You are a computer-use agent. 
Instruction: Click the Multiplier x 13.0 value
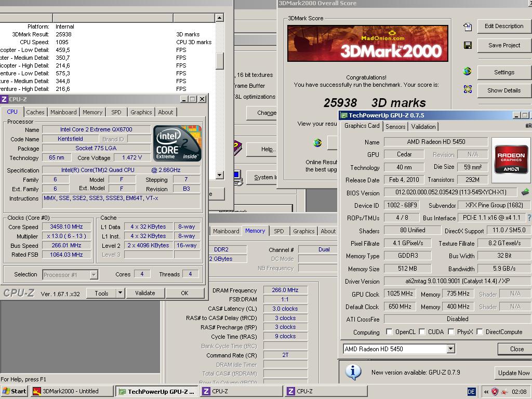(66, 236)
